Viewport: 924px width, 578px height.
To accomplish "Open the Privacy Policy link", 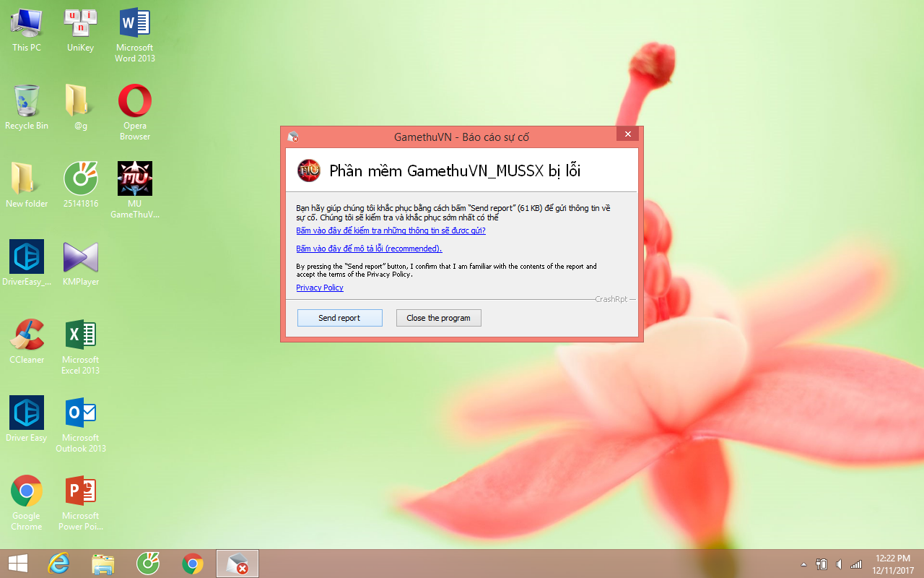I will pyautogui.click(x=319, y=288).
